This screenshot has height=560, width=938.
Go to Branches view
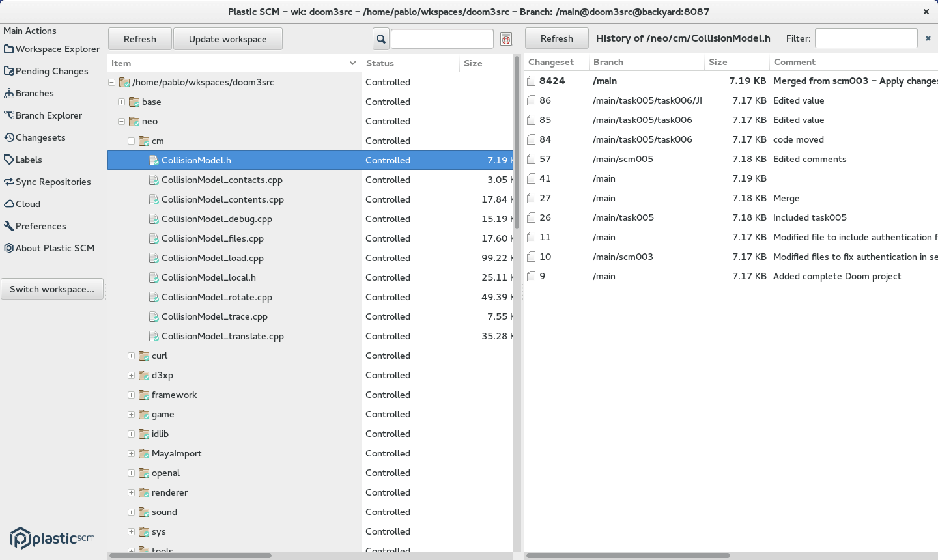29,93
